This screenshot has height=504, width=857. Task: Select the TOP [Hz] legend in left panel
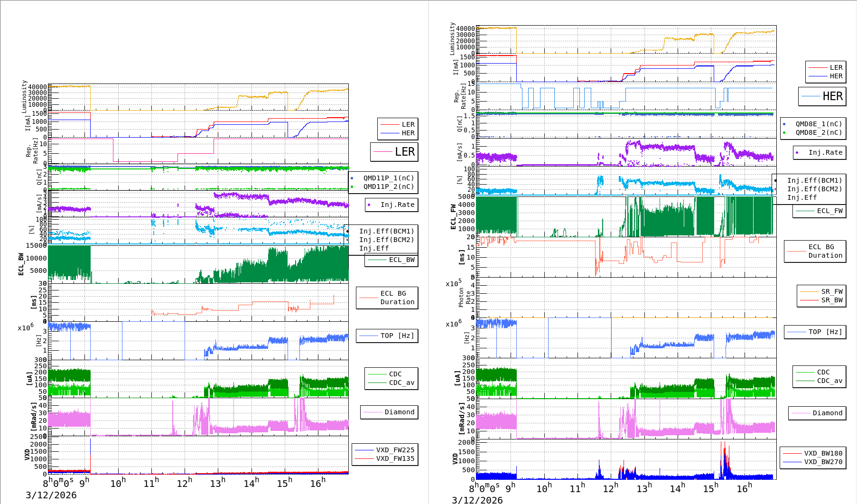(x=397, y=336)
